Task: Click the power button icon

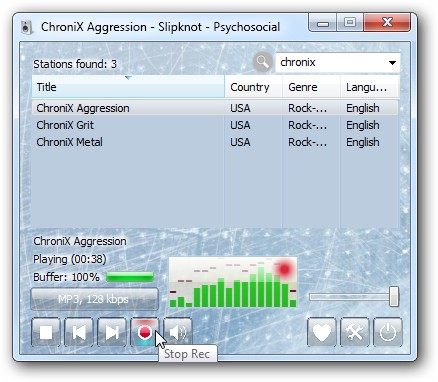Action: pos(388,332)
